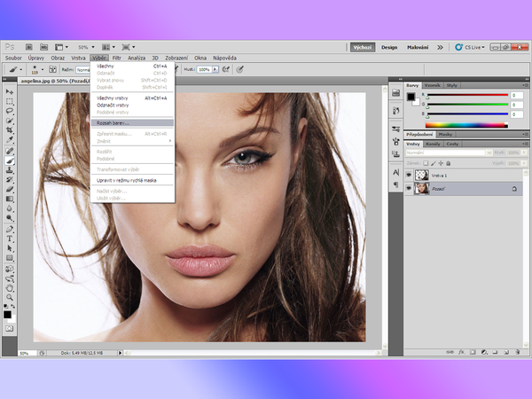The image size is (532, 399).
Task: Hide the Vrstva 1 layer
Action: 408,176
